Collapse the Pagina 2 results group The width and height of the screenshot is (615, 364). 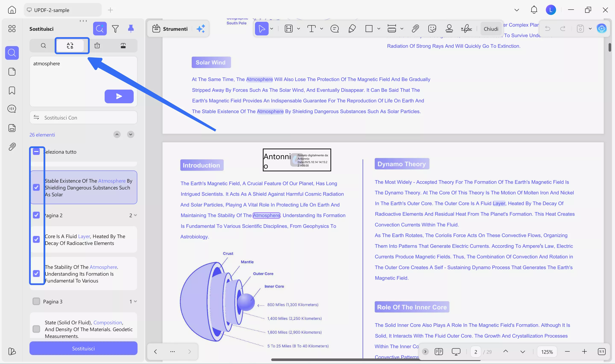135,215
